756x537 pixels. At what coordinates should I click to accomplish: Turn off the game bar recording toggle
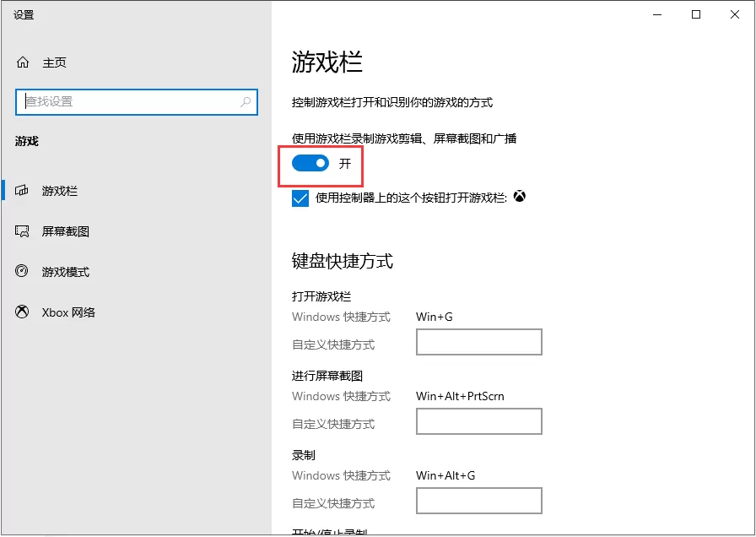coord(311,163)
